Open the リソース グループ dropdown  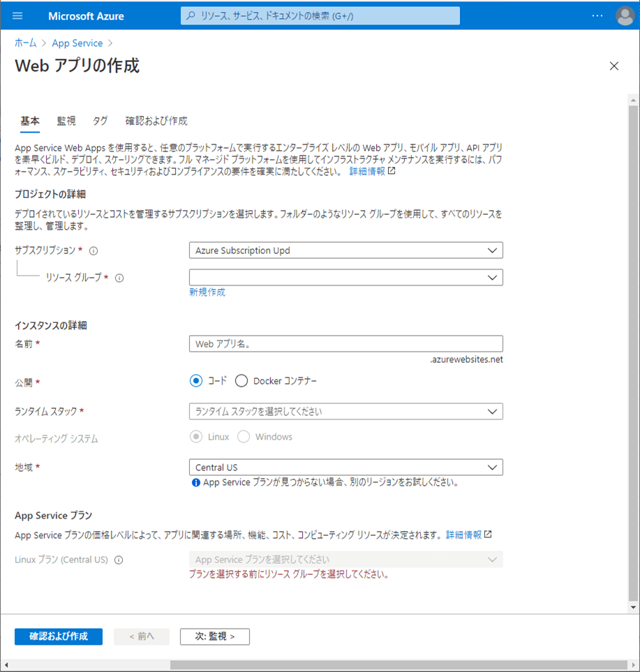click(345, 278)
